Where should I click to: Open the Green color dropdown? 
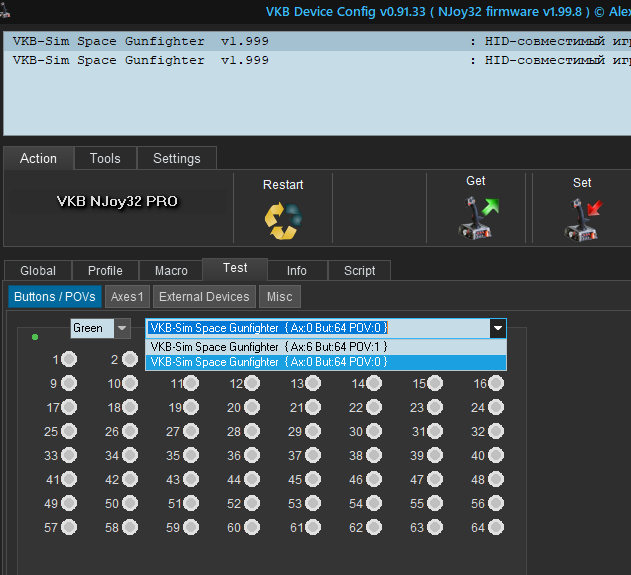[122, 328]
